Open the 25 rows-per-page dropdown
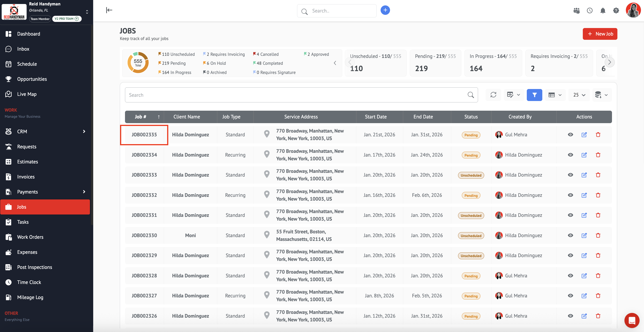 click(x=579, y=95)
